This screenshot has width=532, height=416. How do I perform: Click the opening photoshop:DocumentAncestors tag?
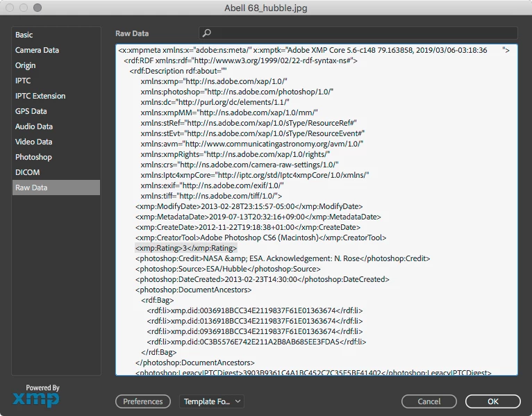(x=193, y=290)
